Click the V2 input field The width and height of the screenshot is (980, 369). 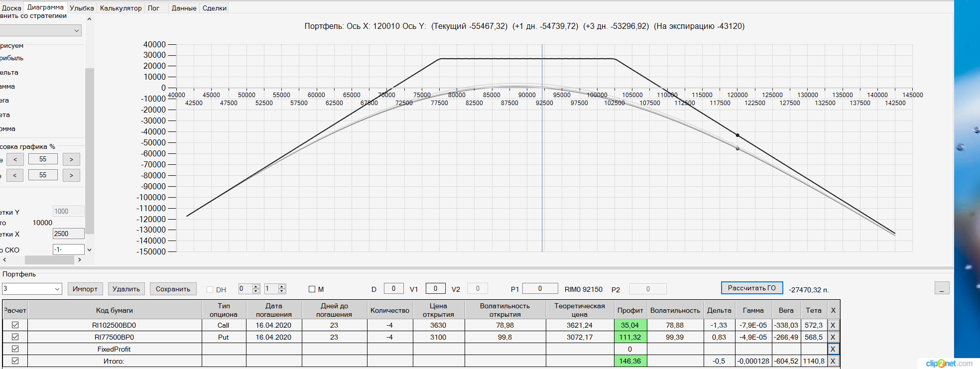click(x=478, y=288)
